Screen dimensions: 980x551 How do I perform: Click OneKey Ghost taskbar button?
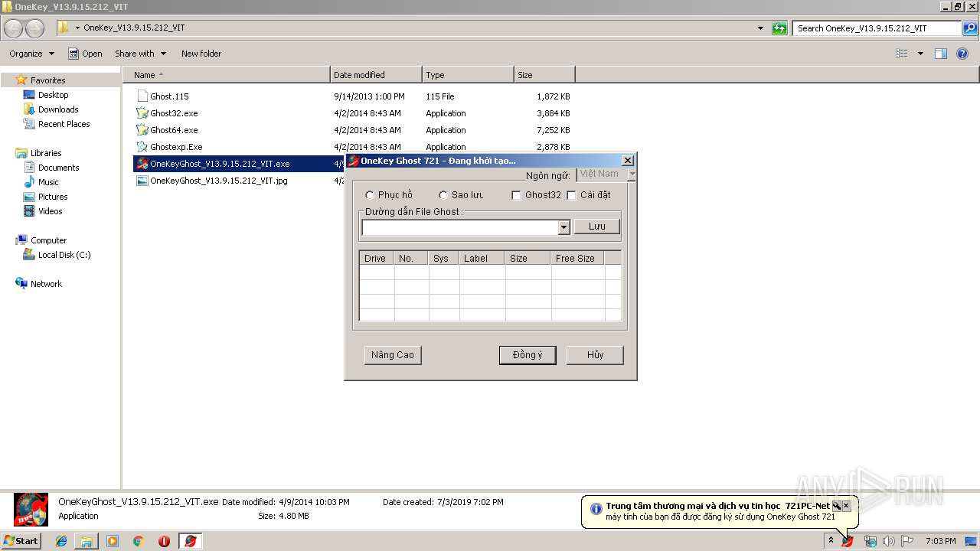click(191, 541)
